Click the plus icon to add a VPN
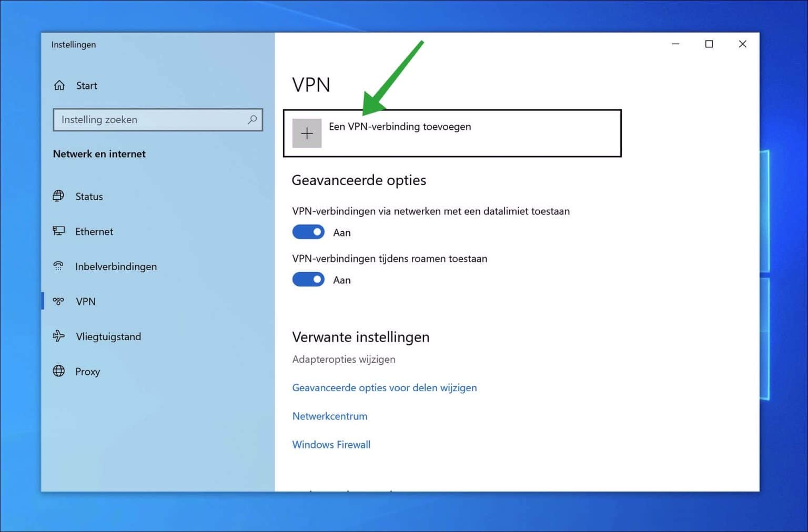The image size is (808, 532). [307, 134]
